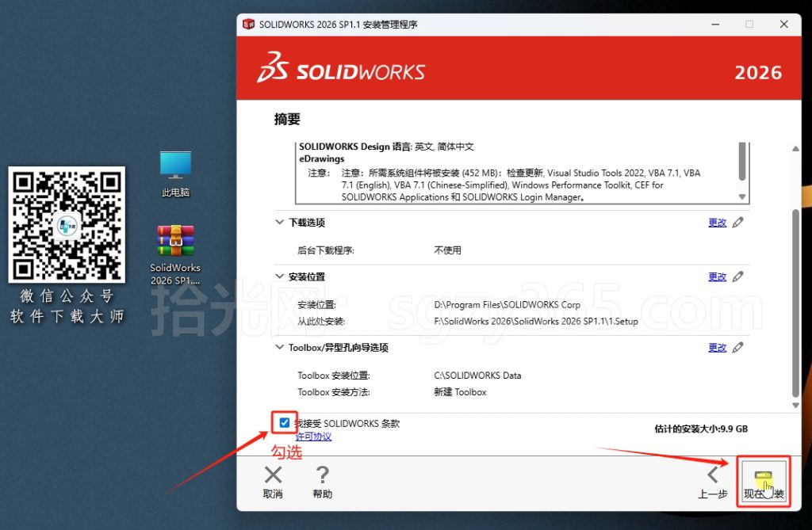
Task: Click the Cancel X icon
Action: (x=273, y=474)
